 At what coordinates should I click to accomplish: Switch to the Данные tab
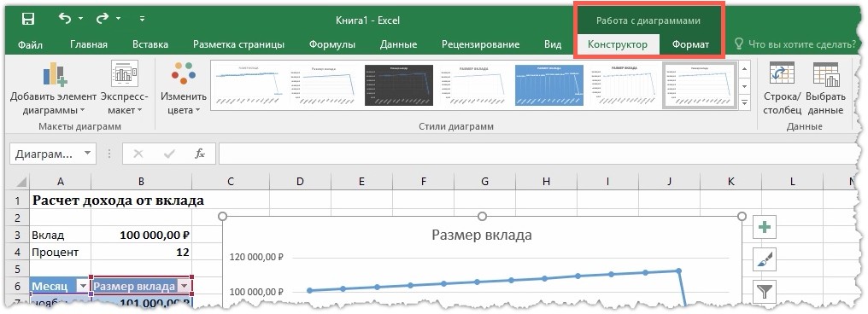[x=399, y=44]
